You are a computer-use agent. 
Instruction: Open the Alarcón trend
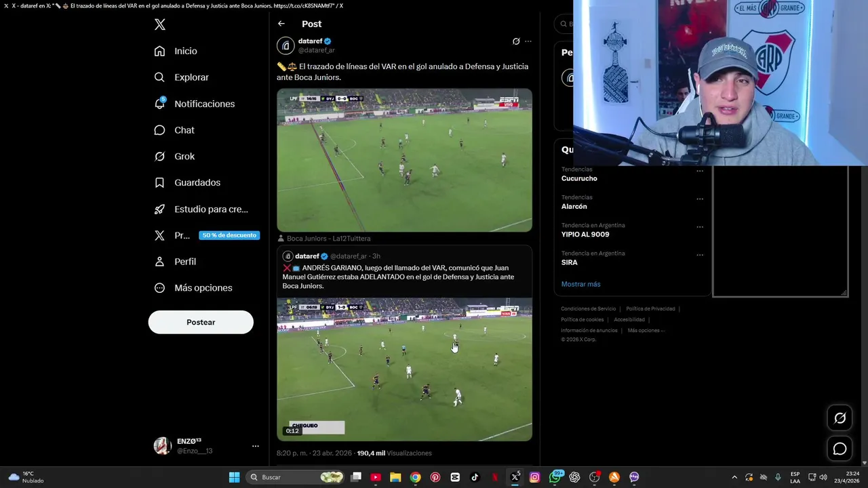coord(574,206)
